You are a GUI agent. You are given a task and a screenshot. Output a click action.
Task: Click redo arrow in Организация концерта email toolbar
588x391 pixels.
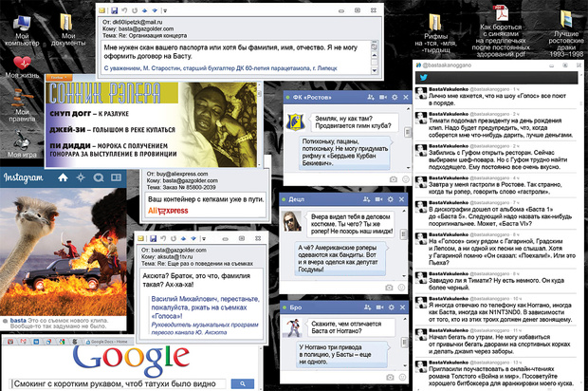pos(135,10)
